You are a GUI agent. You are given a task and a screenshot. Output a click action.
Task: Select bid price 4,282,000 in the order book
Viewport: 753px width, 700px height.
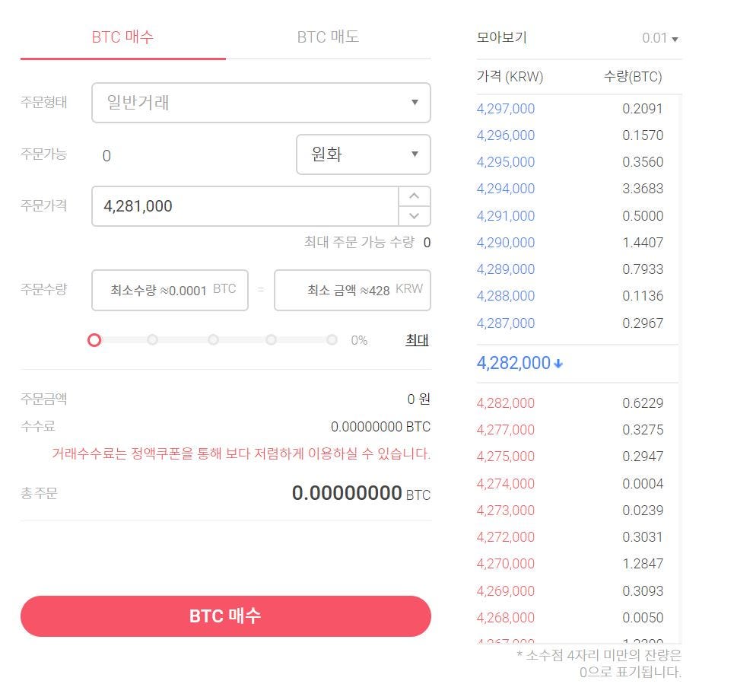click(505, 402)
